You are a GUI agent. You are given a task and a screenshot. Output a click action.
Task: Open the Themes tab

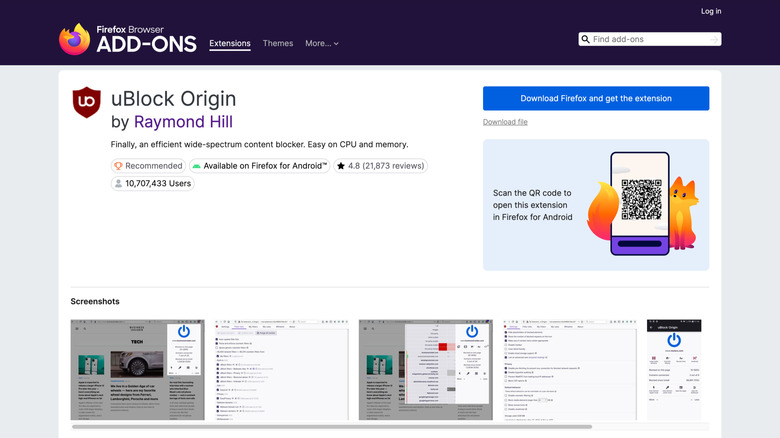tap(278, 43)
